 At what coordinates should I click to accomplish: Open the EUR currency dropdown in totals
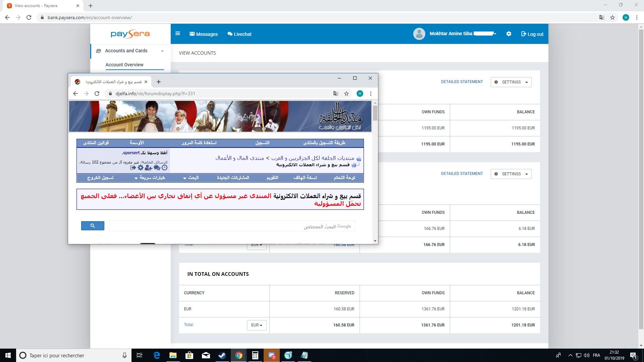257,325
